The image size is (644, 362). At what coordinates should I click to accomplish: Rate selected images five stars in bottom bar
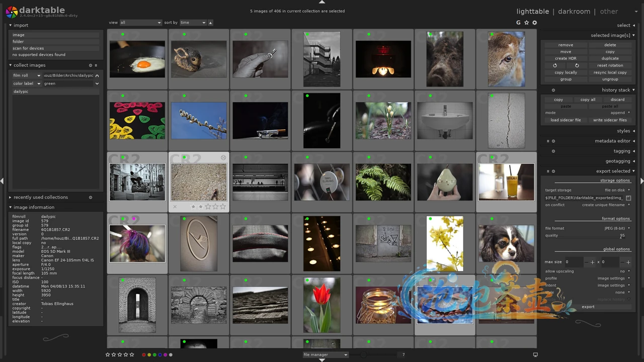(132, 355)
